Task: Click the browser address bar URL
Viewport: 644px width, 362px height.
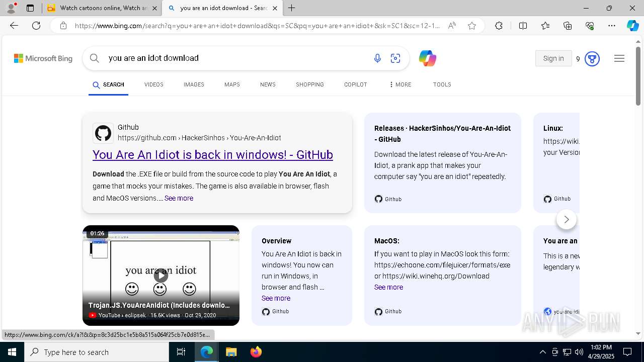Action: pos(258,26)
